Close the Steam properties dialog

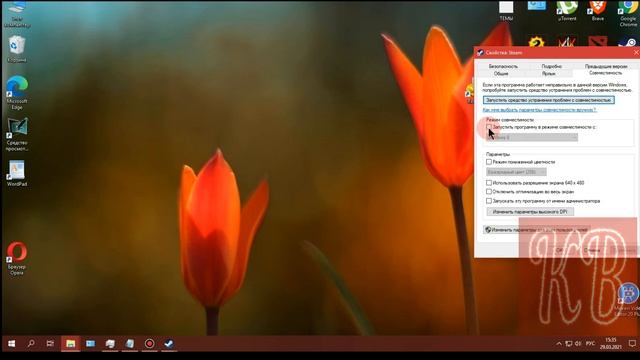pos(636,53)
